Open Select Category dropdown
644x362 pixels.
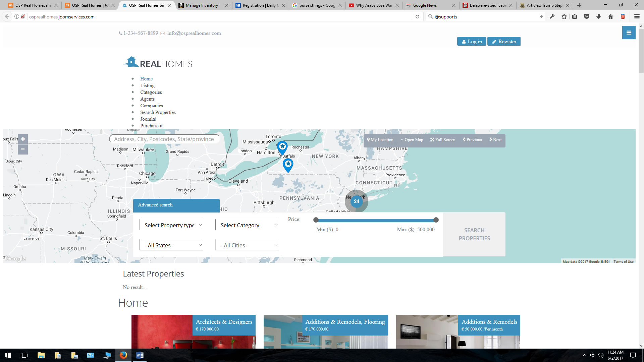tap(247, 225)
